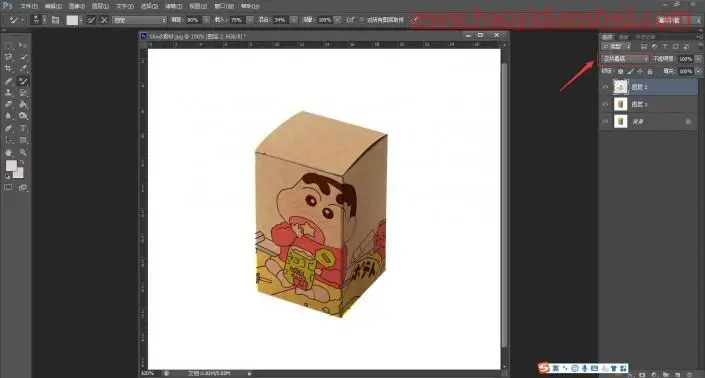Select the Eraser tool
Screen dimensions: 705x378
click(9, 104)
